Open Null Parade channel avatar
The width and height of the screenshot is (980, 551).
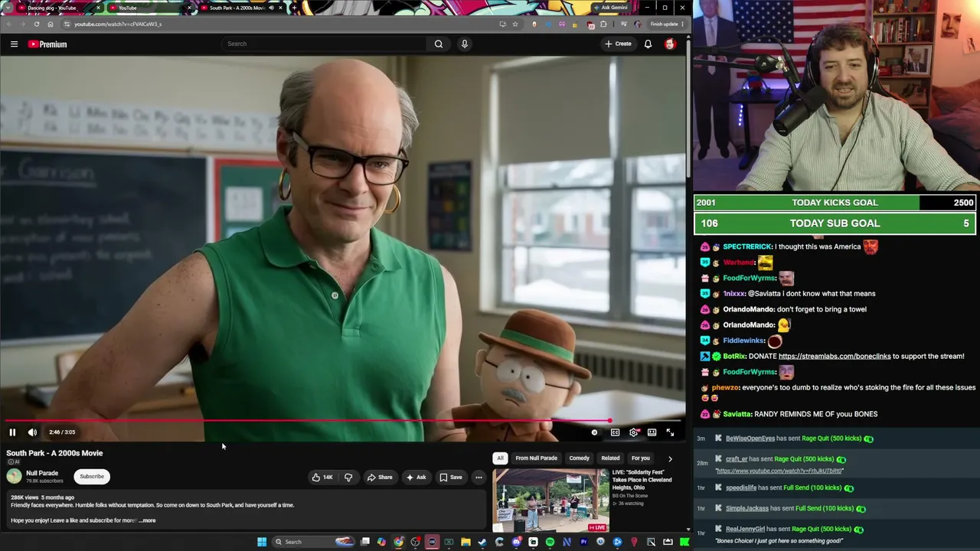(x=14, y=476)
